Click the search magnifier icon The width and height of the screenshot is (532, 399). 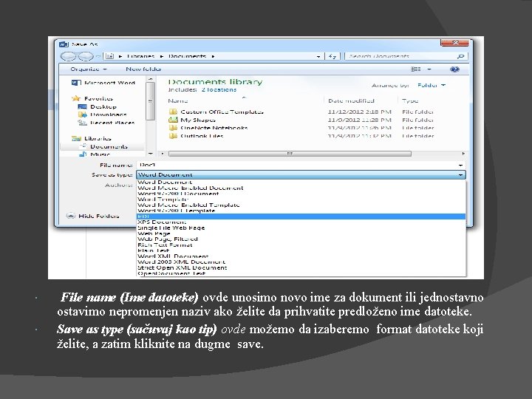tap(460, 56)
